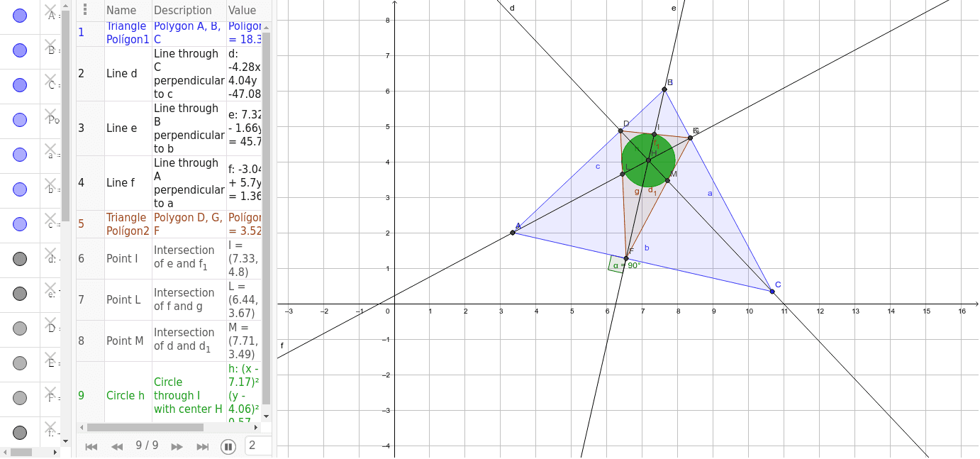Go back one construction step
The width and height of the screenshot is (980, 459).
tap(117, 446)
